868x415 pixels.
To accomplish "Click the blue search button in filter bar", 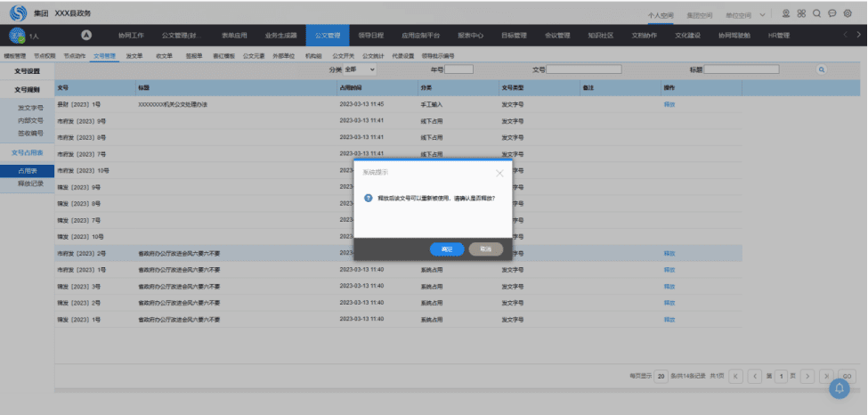I will tap(822, 69).
